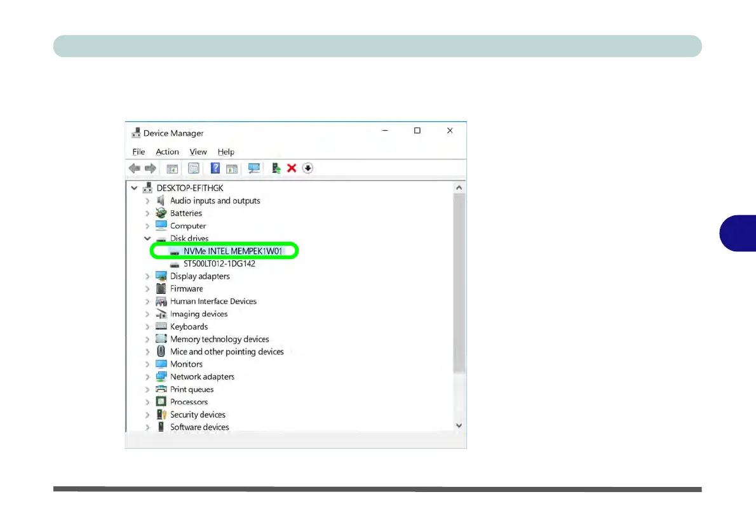Select the ST500LT012-1DG142 disk entry
The height and width of the screenshot is (532, 756).
point(219,263)
